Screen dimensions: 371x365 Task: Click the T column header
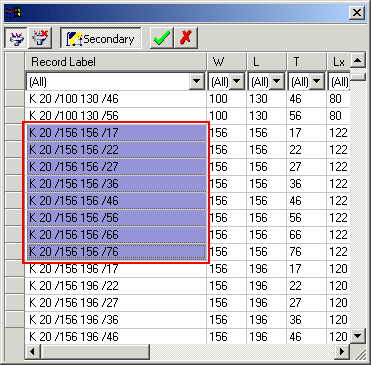(306, 62)
